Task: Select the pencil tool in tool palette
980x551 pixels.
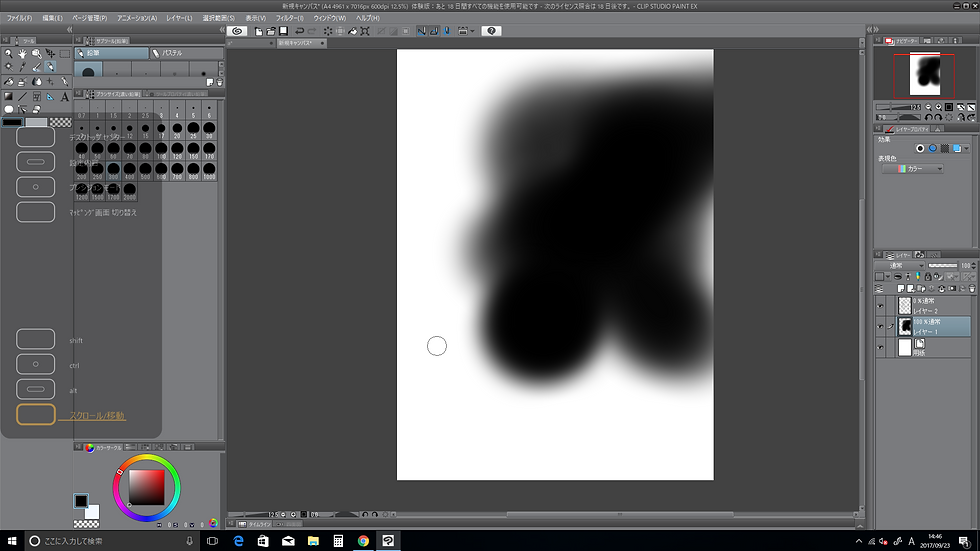Action: (50, 67)
